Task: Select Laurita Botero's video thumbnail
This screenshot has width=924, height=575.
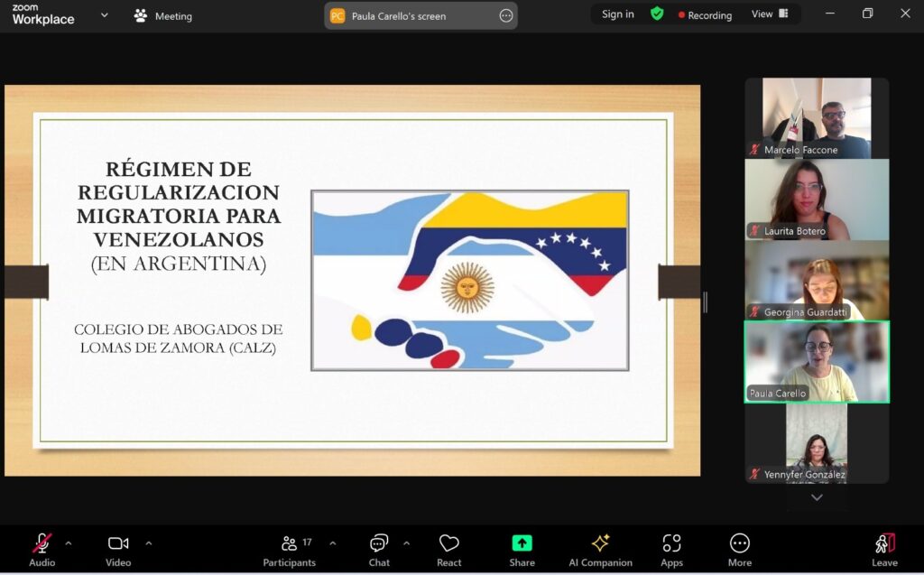Action: pyautogui.click(x=817, y=199)
